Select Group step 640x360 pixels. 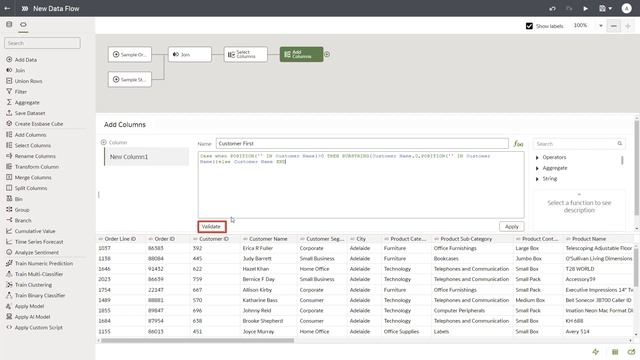[18, 209]
